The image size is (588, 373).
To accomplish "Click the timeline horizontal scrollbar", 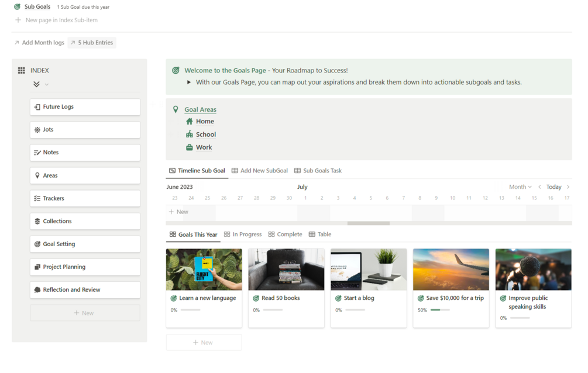I will click(x=368, y=223).
